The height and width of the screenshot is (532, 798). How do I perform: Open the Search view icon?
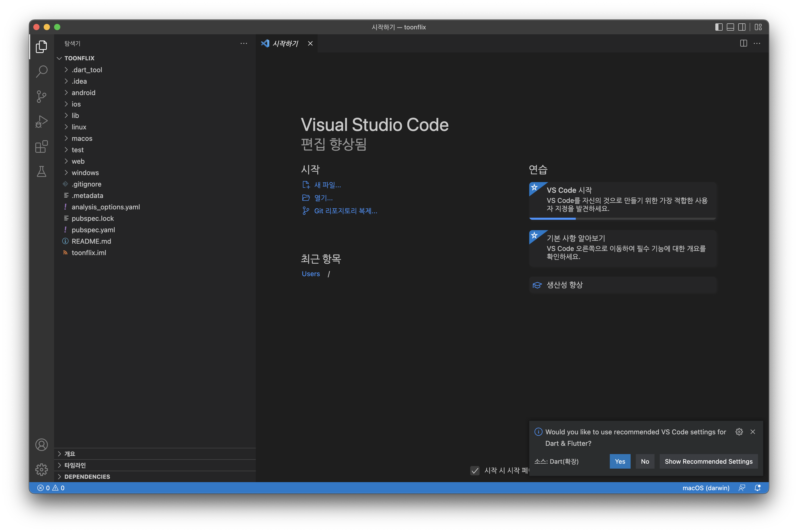click(41, 72)
